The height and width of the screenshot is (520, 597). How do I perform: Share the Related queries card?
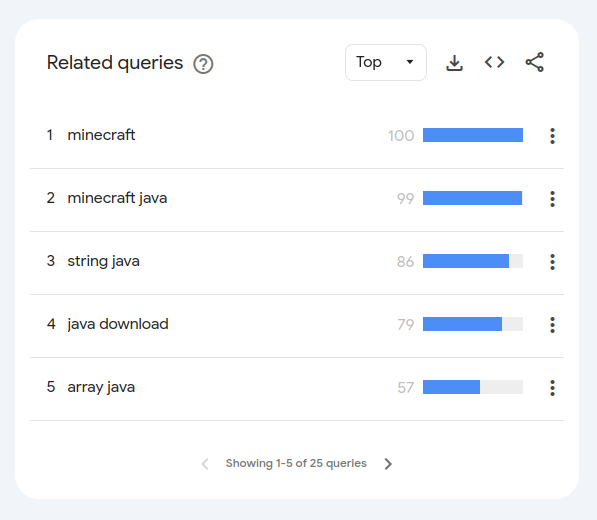535,62
